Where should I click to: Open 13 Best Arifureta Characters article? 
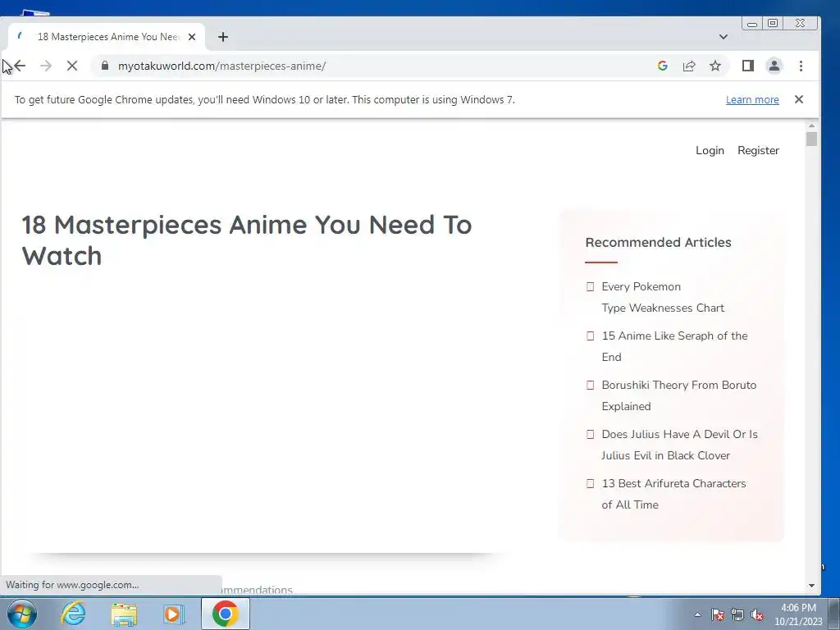673,494
